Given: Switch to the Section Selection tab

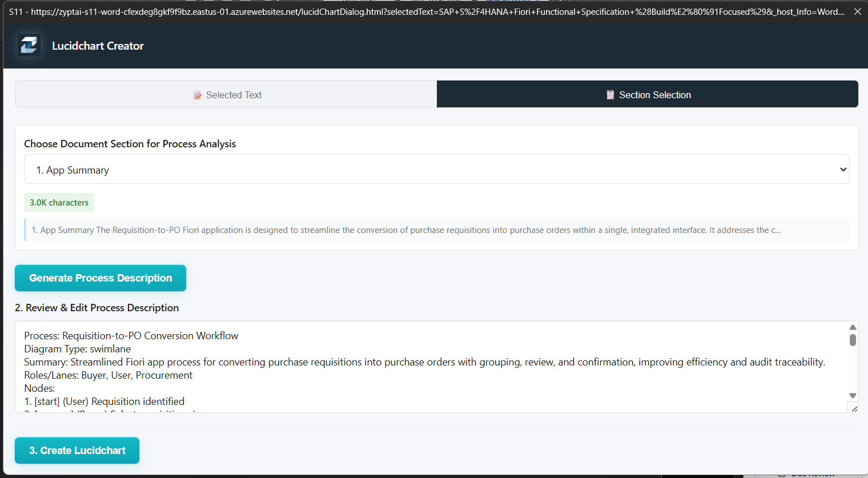Looking at the screenshot, I should [x=648, y=94].
